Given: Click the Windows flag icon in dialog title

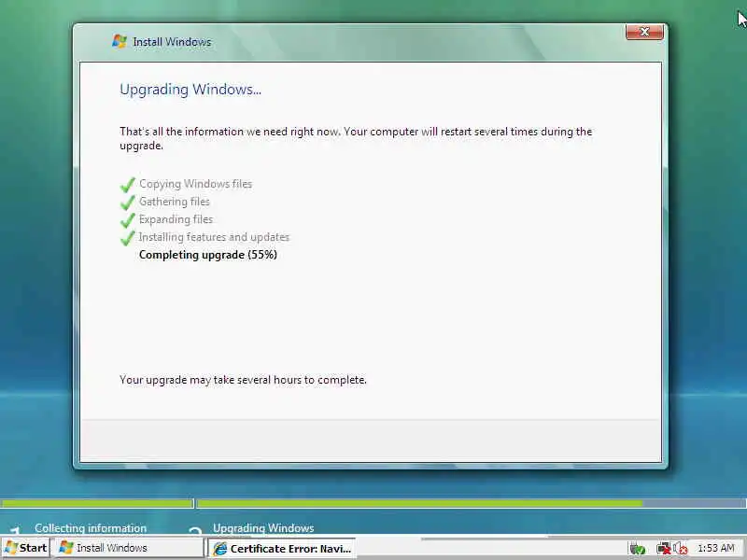Looking at the screenshot, I should coord(120,41).
